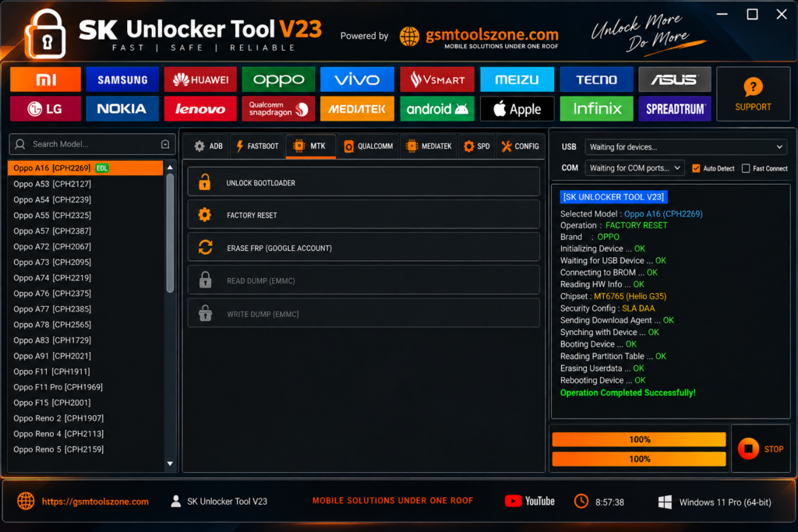Select the Spreadtrum brand tile
Viewport: 798px width, 532px height.
pyautogui.click(x=675, y=108)
